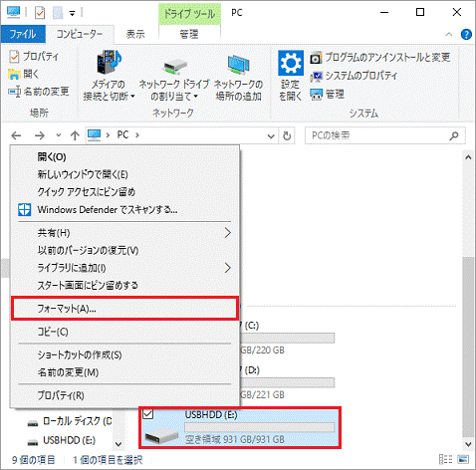Select the USBHDD (E:) drive icon
This screenshot has height=470, width=476.
click(162, 435)
